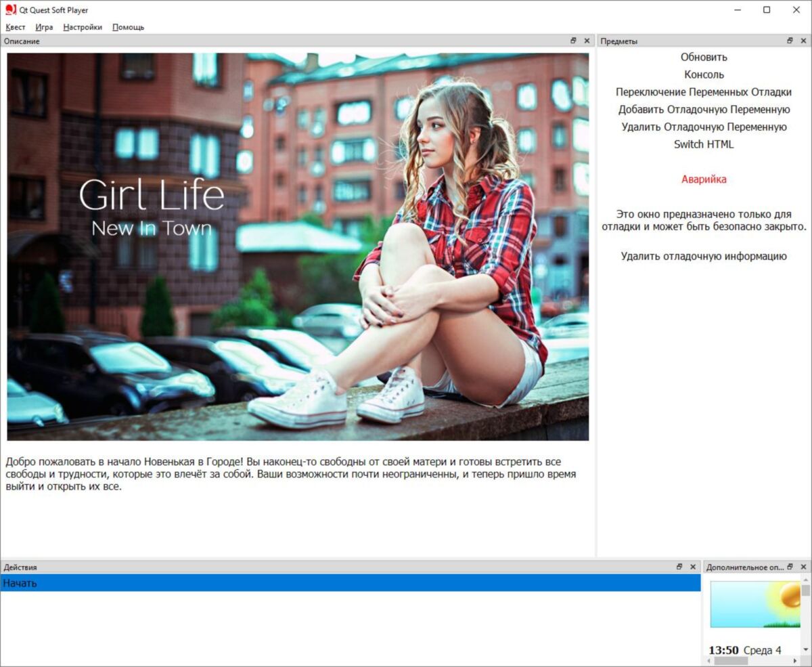This screenshot has height=667, width=812.
Task: Float the Предметы panel
Action: (790, 41)
